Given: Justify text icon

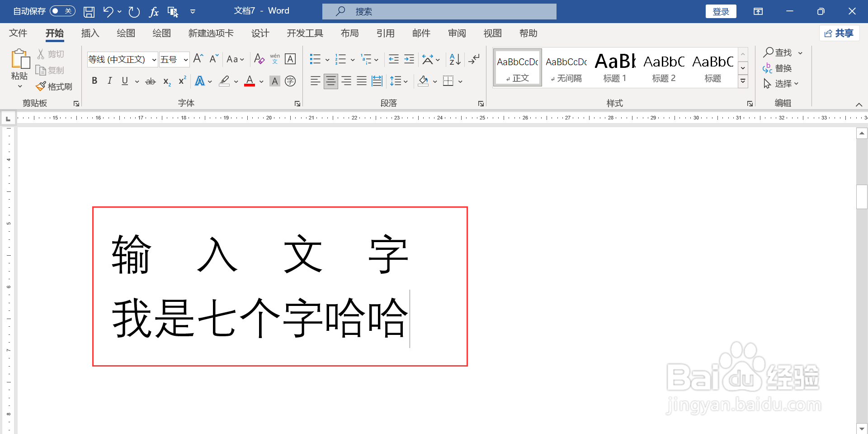Looking at the screenshot, I should pyautogui.click(x=362, y=81).
